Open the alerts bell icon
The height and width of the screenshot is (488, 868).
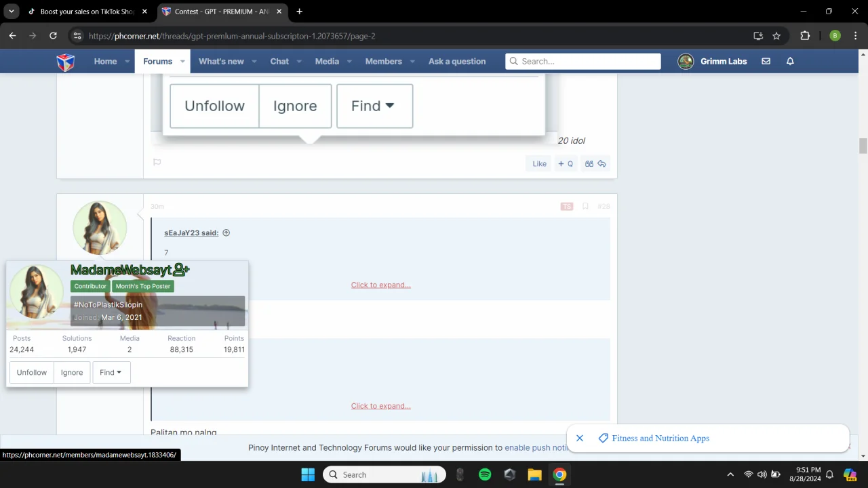point(790,61)
